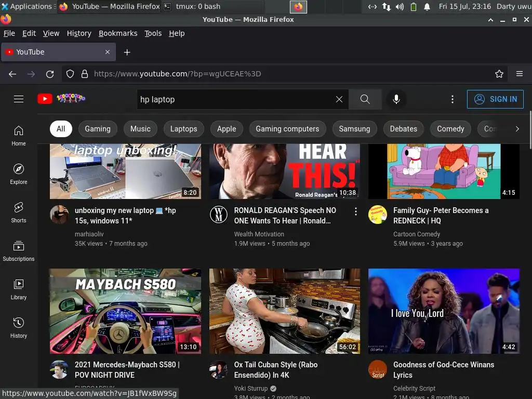Reload the page in Firefox
The height and width of the screenshot is (399, 532).
pyautogui.click(x=50, y=74)
